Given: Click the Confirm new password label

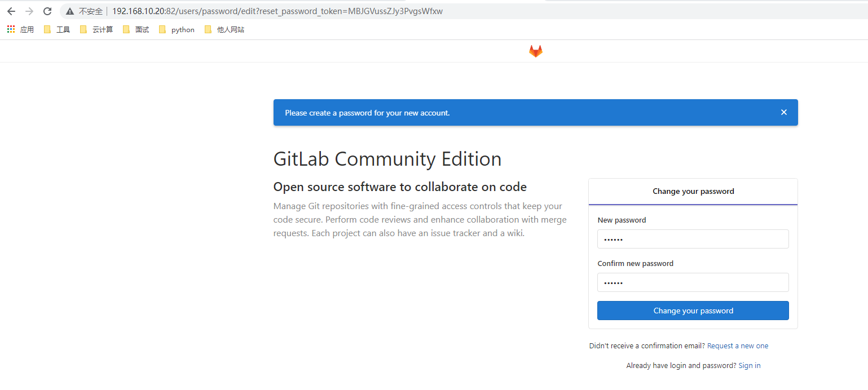Looking at the screenshot, I should point(636,263).
